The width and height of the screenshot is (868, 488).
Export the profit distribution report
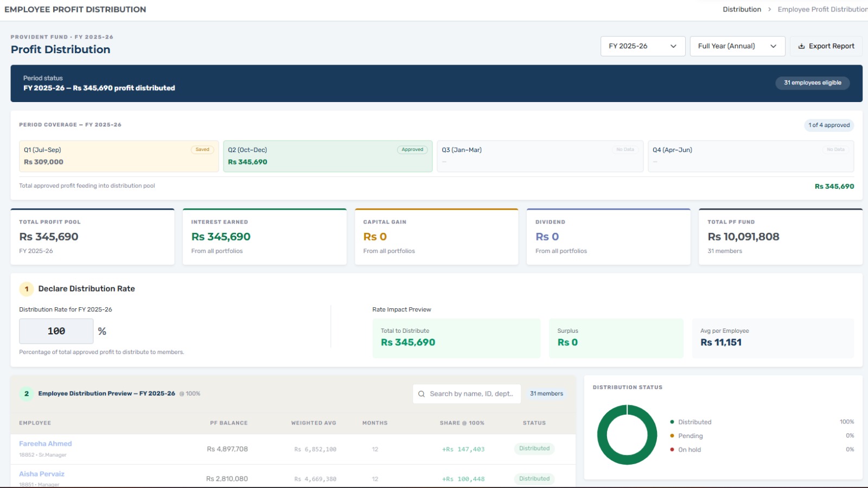pos(826,46)
